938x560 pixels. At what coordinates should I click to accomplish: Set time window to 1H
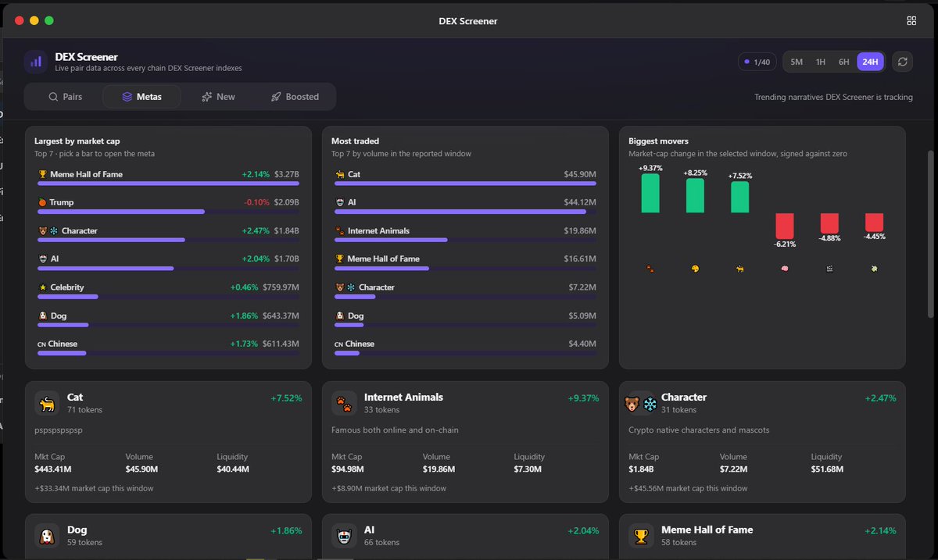(x=821, y=62)
